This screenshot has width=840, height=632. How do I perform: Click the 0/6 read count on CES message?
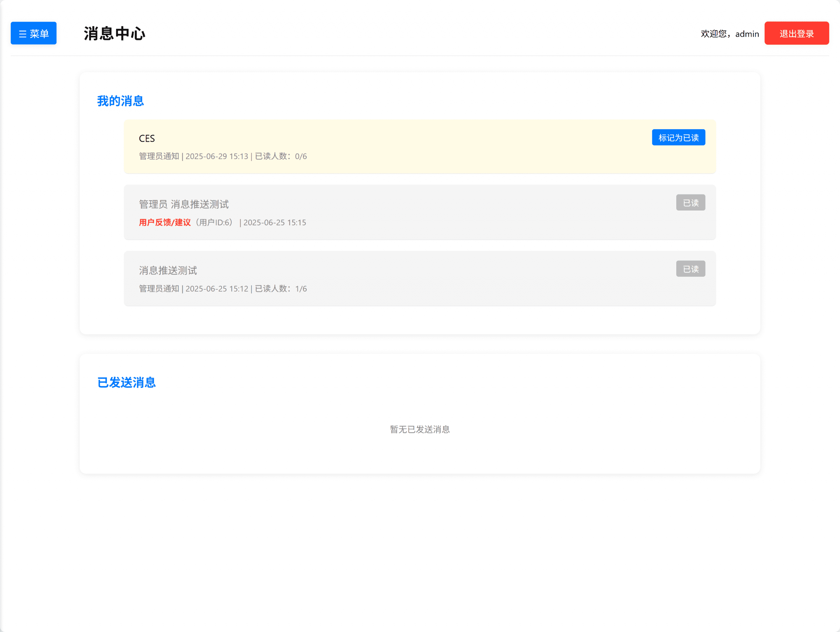click(301, 156)
